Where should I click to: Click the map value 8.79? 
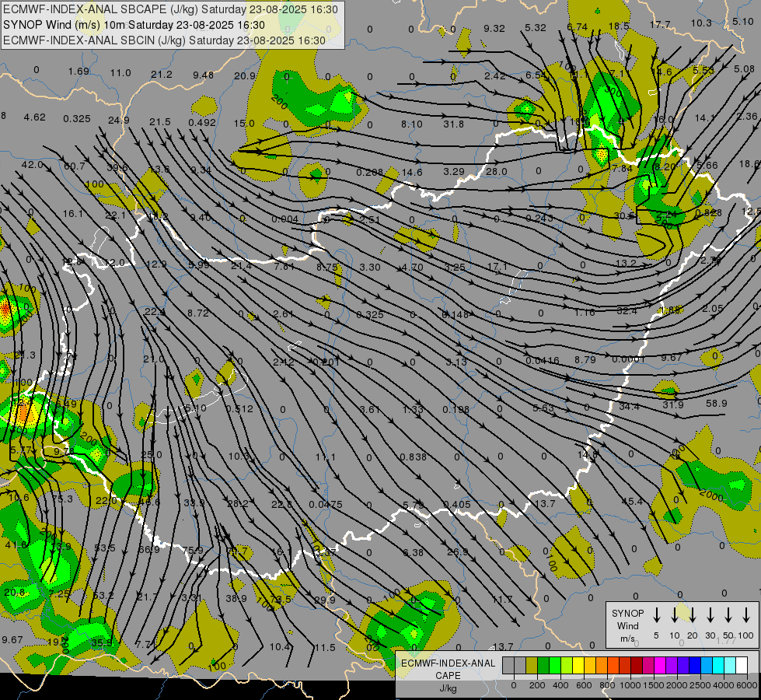(x=585, y=359)
